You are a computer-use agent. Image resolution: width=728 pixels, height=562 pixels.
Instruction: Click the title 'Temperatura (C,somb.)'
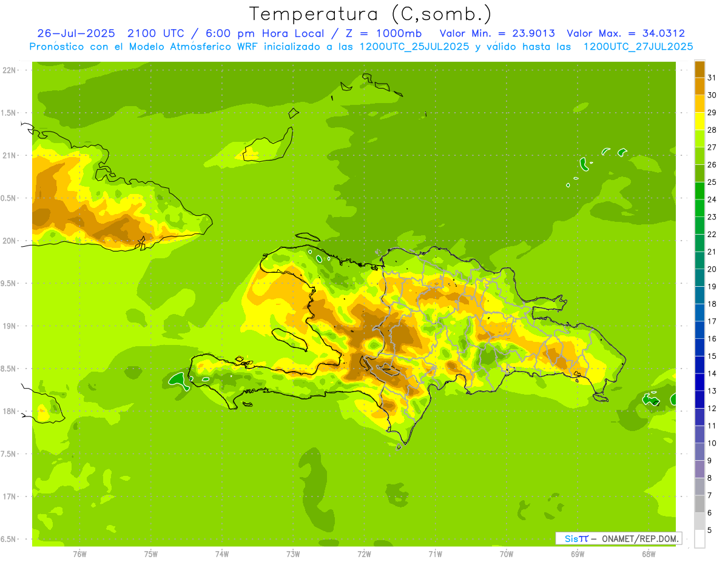pos(370,14)
